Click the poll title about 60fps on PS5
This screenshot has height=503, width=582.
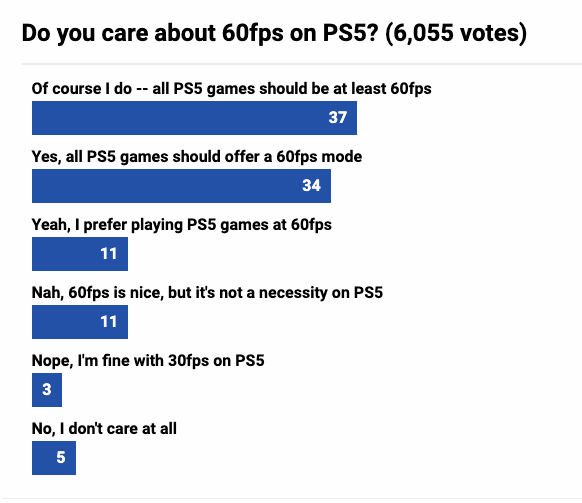point(274,33)
